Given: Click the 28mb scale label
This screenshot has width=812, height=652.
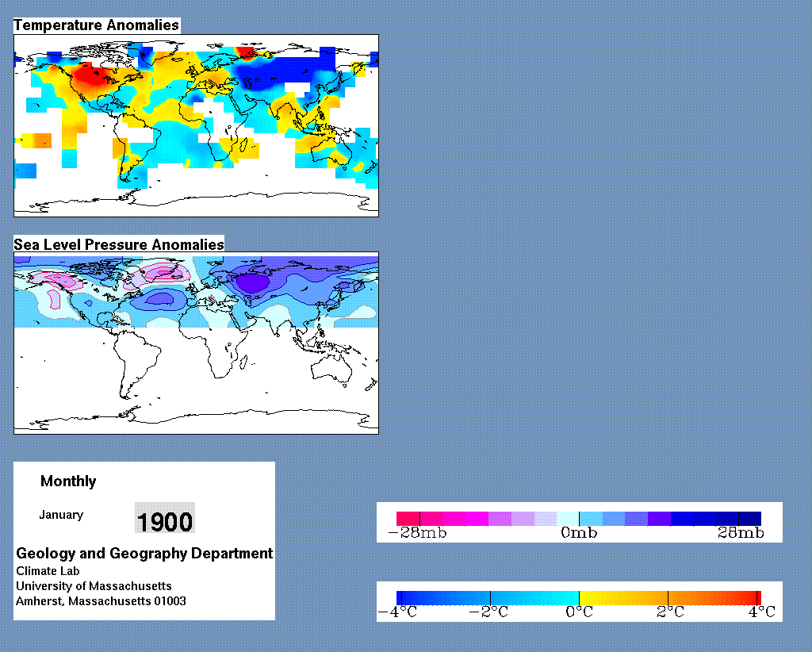Looking at the screenshot, I should [741, 533].
